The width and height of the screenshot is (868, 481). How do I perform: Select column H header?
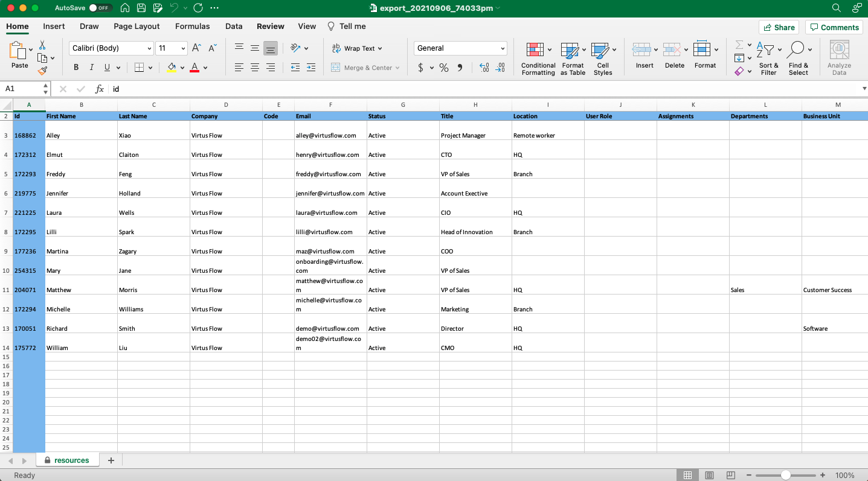(475, 105)
